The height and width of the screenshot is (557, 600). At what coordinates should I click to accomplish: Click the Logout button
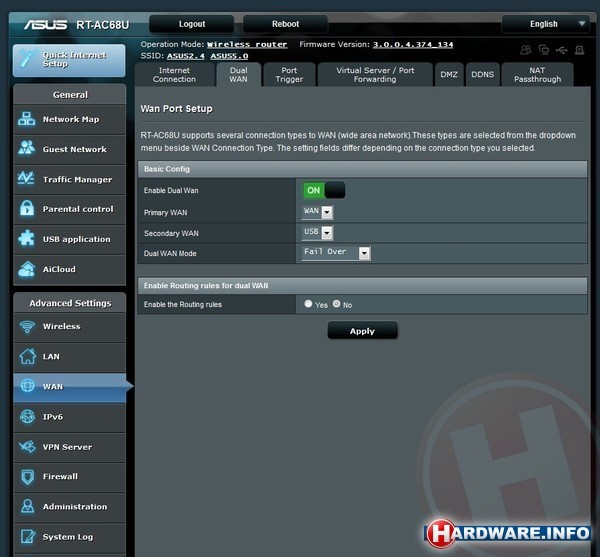click(x=192, y=24)
